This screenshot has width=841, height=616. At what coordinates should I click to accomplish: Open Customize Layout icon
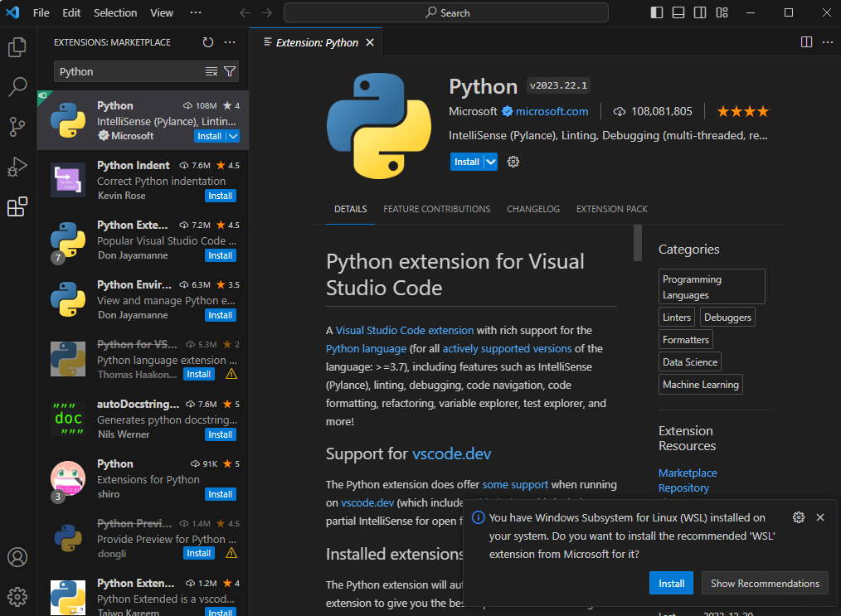[x=722, y=13]
